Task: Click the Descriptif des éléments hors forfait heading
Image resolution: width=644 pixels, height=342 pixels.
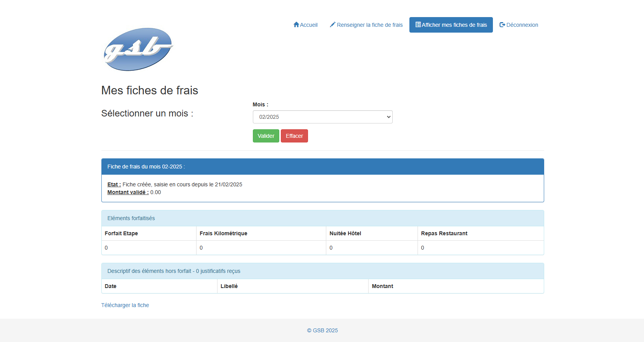Action: coord(174,271)
